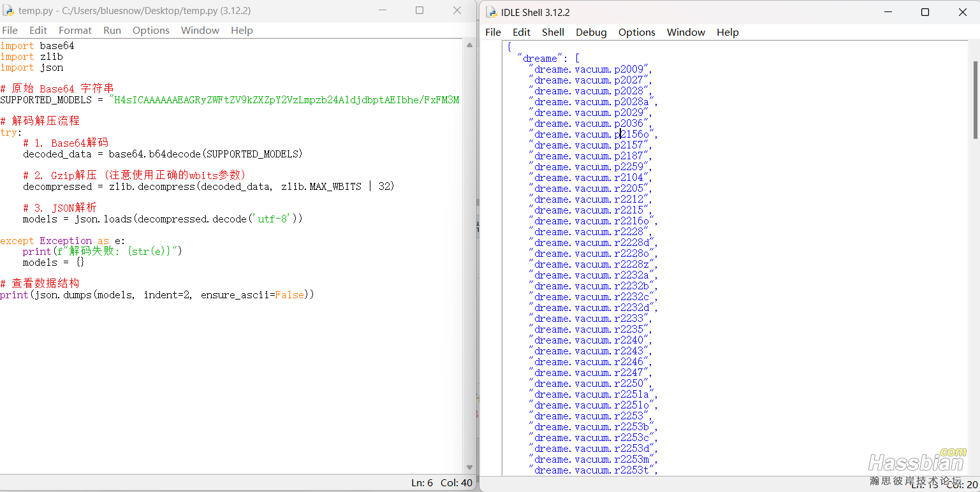Click the IDLE Shell vertical scrollbar thumb
Viewport: 980px width, 492px height.
click(x=976, y=99)
